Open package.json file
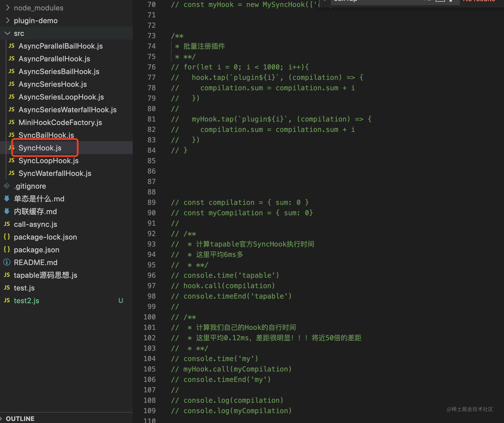This screenshot has height=423, width=504. (36, 250)
